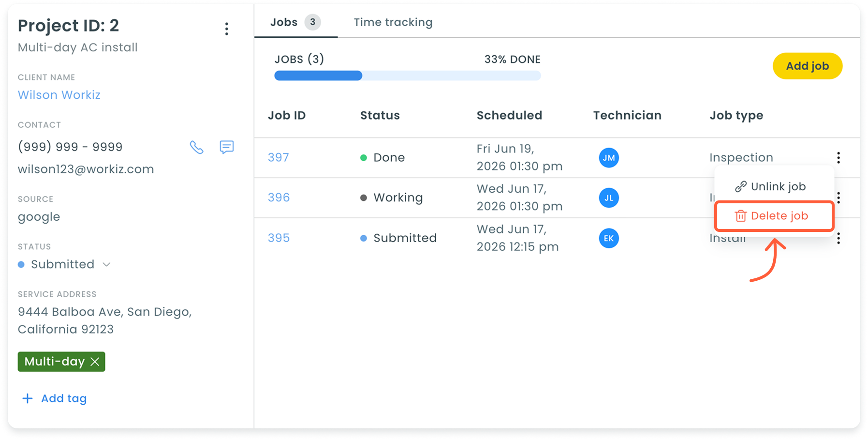This screenshot has height=440, width=868.
Task: Remove the Multi-day tag with X
Action: tap(95, 362)
